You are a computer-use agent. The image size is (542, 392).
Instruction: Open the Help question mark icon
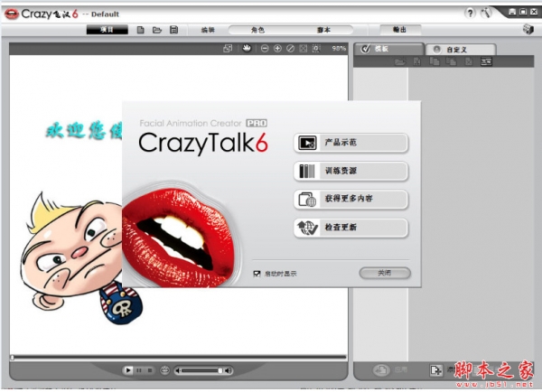pyautogui.click(x=470, y=14)
